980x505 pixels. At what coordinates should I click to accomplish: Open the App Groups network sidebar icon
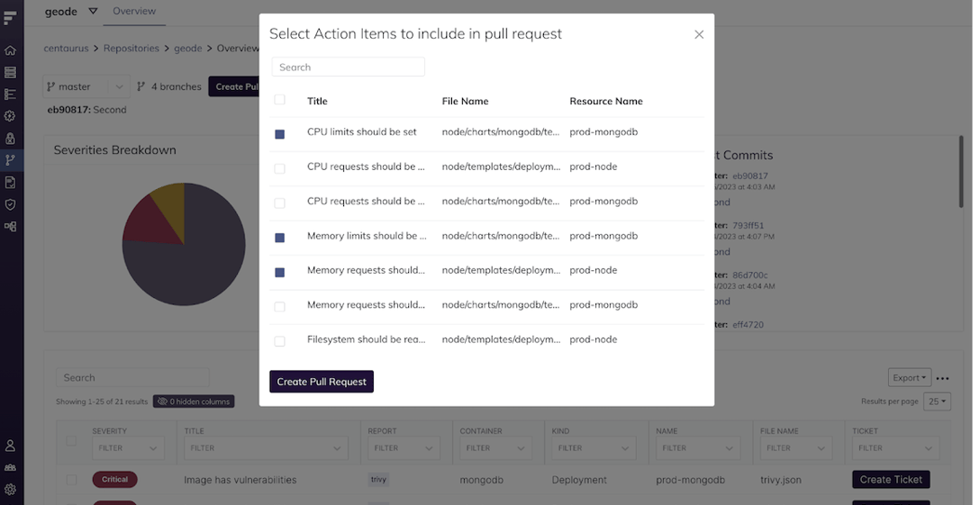pyautogui.click(x=10, y=226)
